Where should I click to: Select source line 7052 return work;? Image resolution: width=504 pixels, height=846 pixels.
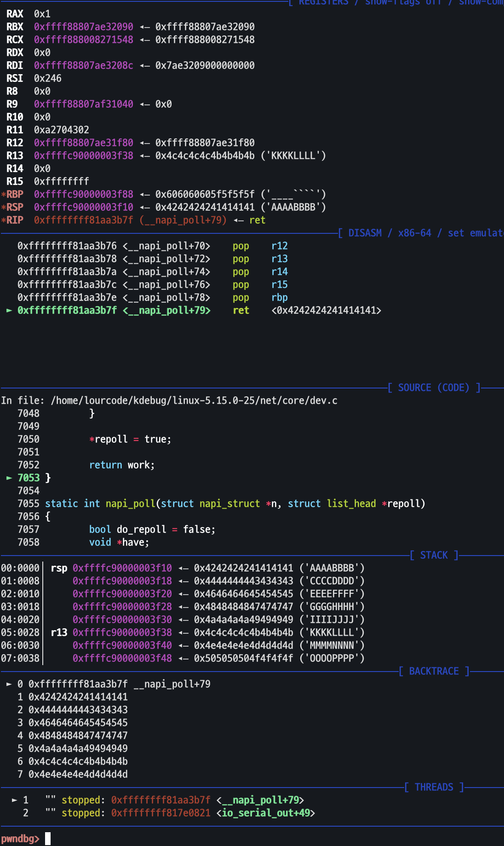[86, 465]
